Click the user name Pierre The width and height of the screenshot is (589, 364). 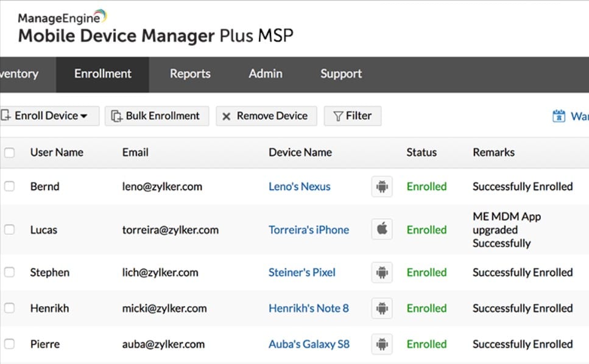44,344
